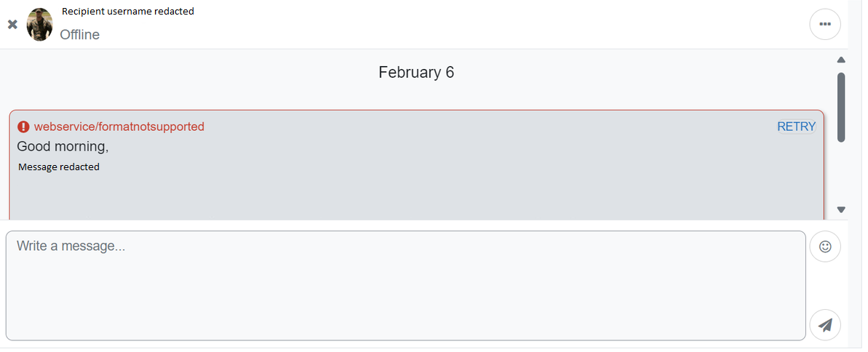868x352 pixels.
Task: Retry sending the failed message
Action: (x=796, y=127)
